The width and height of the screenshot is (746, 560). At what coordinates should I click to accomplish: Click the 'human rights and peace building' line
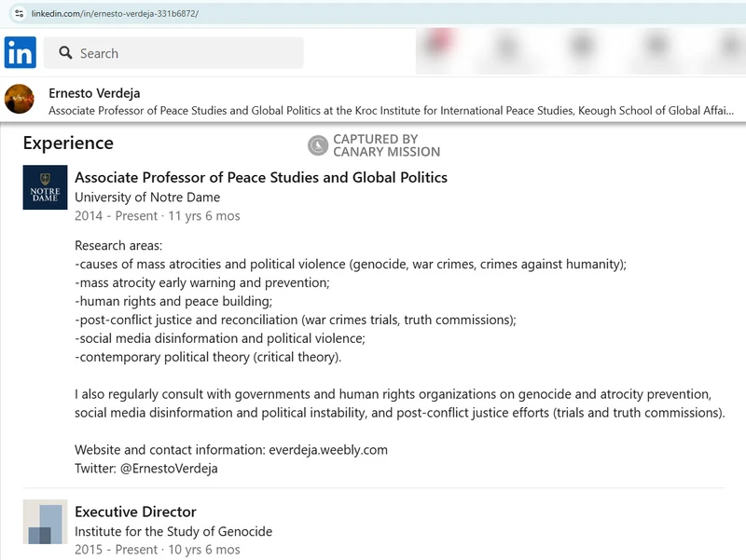[173, 301]
